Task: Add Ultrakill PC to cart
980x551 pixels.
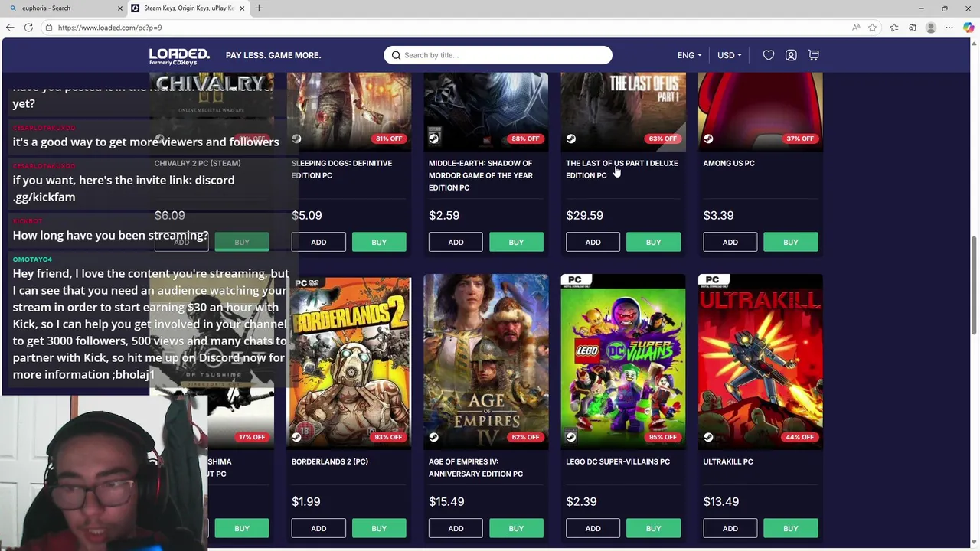Action: [730, 528]
